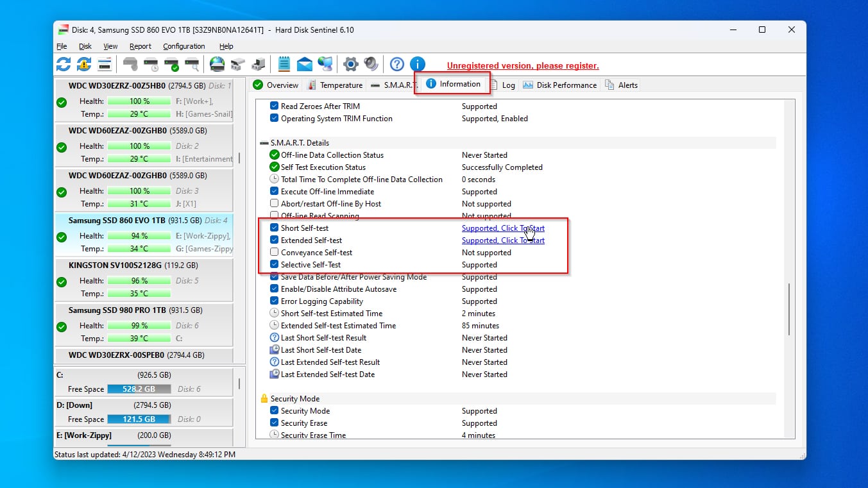Click the disk with magnifier toolbar icon
This screenshot has width=868, height=488.
click(192, 63)
